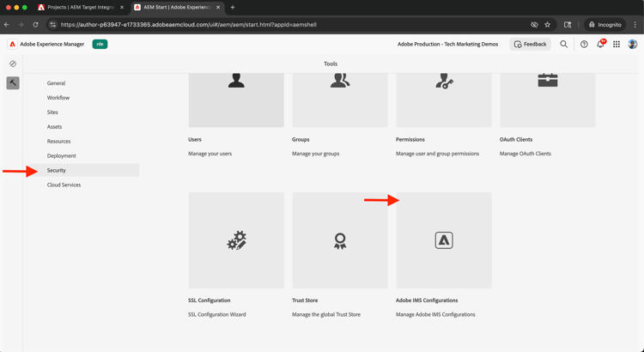
Task: Click 'SSL Configuration Wizard' description
Action: click(x=217, y=314)
